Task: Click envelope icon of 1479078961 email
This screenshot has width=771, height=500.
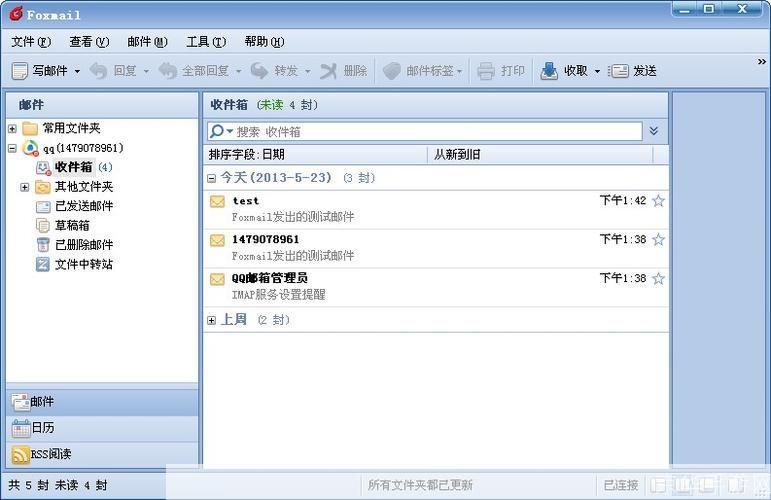Action: [x=217, y=240]
